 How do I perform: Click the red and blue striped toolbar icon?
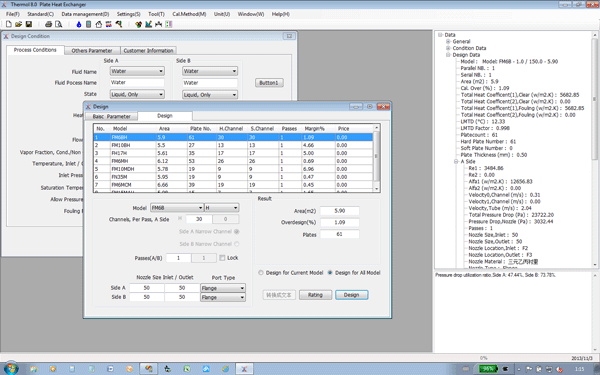pyautogui.click(x=109, y=24)
